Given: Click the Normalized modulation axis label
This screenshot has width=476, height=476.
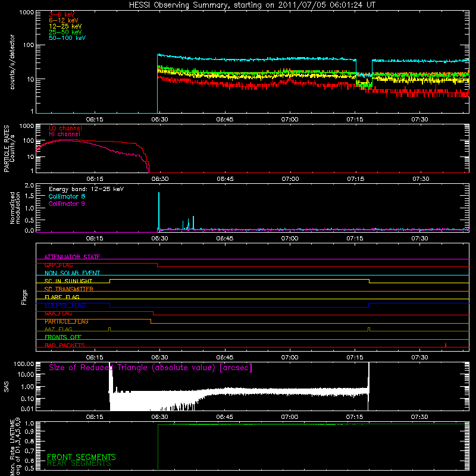Looking at the screenshot, I should click(15, 208).
